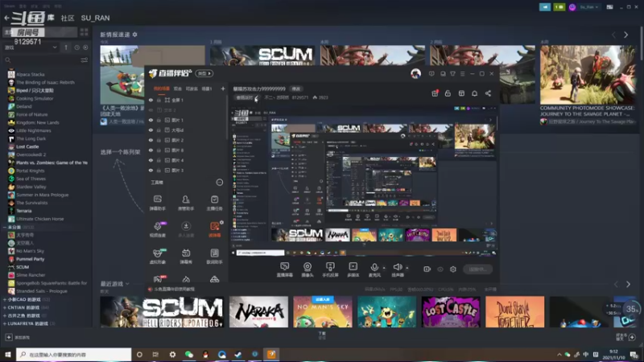
Task: Open hamburger menu in streaming app title bar
Action: (x=462, y=74)
